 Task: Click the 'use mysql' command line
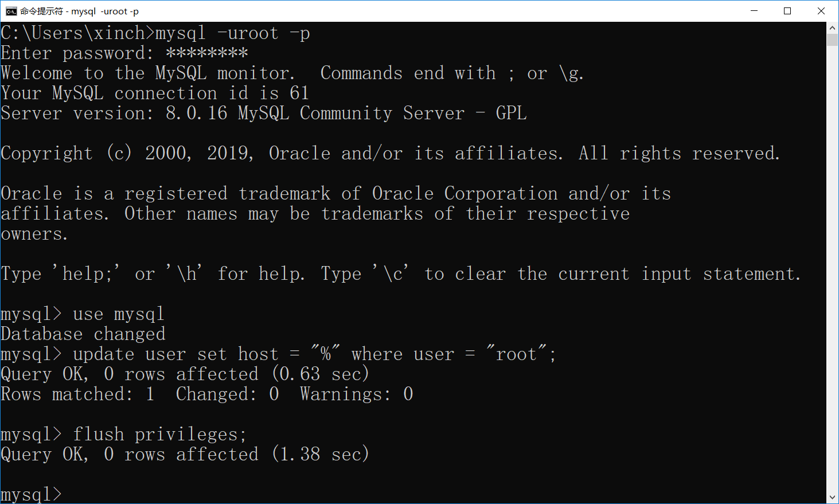click(x=83, y=314)
